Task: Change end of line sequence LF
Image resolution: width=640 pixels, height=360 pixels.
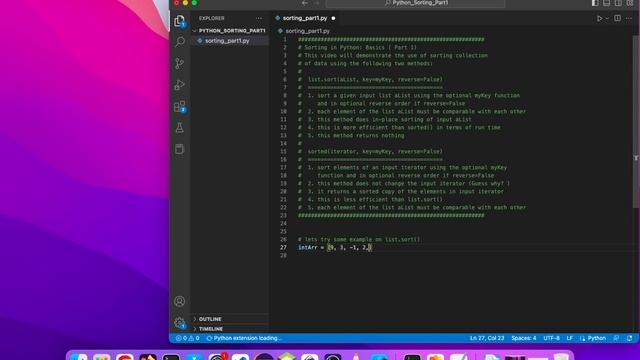Action: 569,338
